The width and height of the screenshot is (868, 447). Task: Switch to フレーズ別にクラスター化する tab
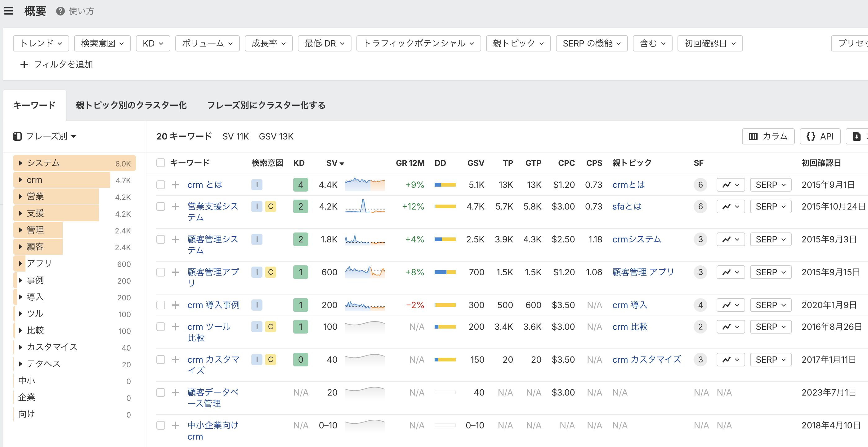(x=266, y=105)
